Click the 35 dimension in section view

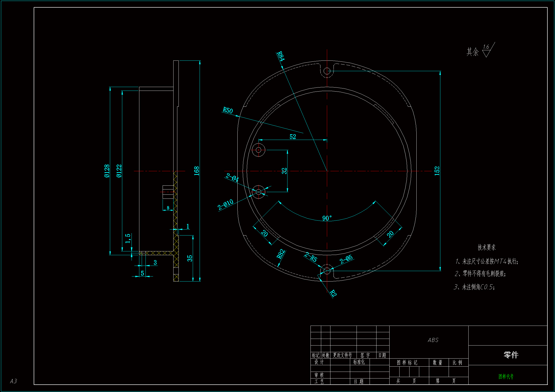point(190,258)
